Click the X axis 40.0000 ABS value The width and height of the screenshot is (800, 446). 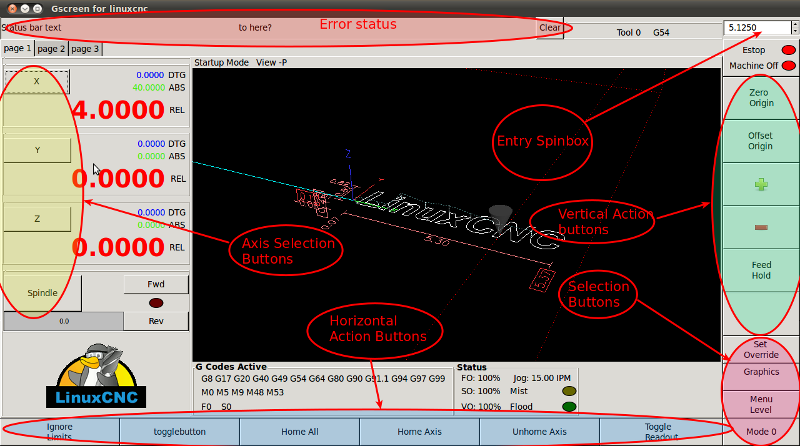click(x=148, y=88)
